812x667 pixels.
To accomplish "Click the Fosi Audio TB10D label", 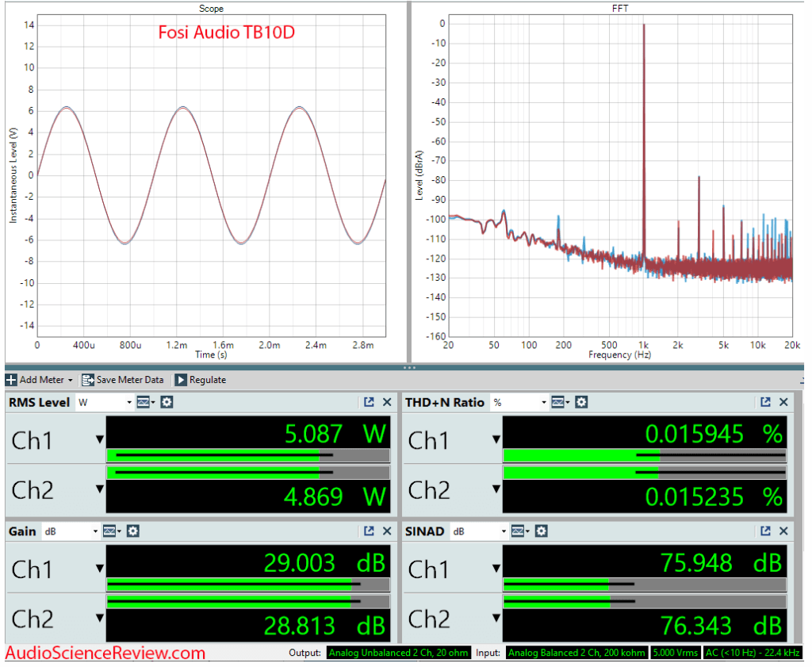I will coord(228,33).
